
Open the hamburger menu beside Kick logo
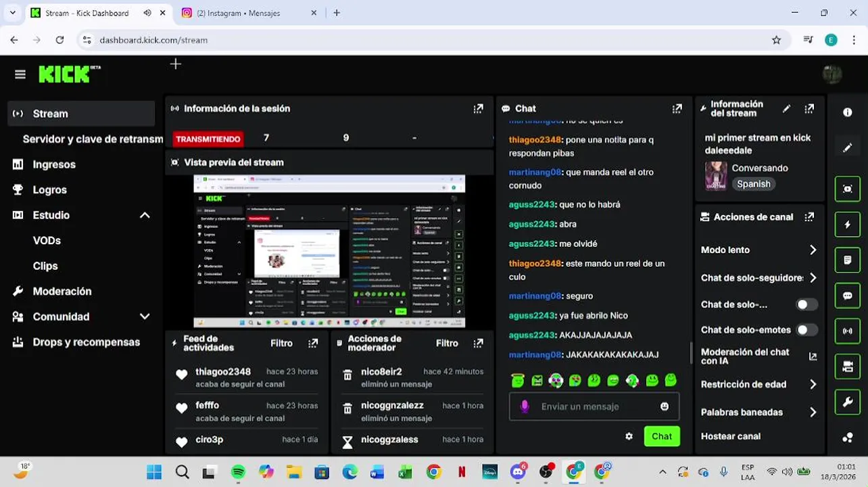(x=20, y=74)
